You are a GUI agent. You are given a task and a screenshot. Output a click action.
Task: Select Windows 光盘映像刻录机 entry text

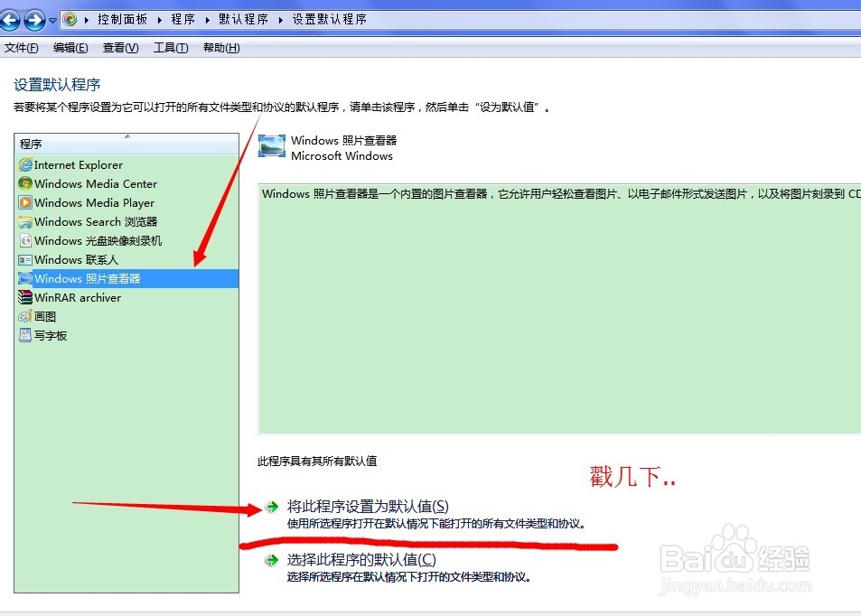(98, 241)
